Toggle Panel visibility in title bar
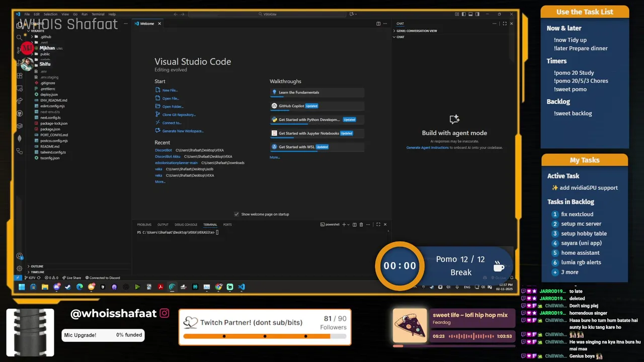 click(x=470, y=14)
